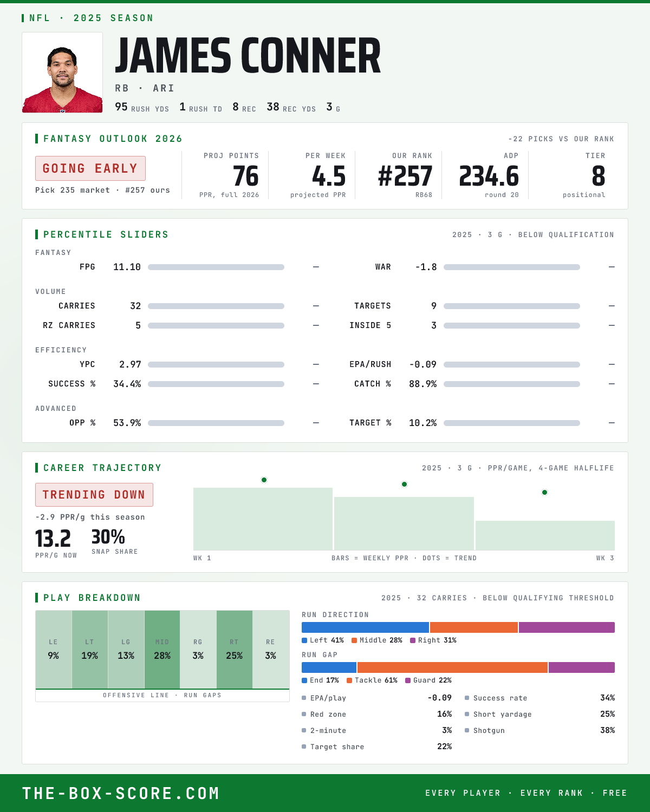
Task: Click the GOING EARLY badge
Action: pyautogui.click(x=90, y=168)
